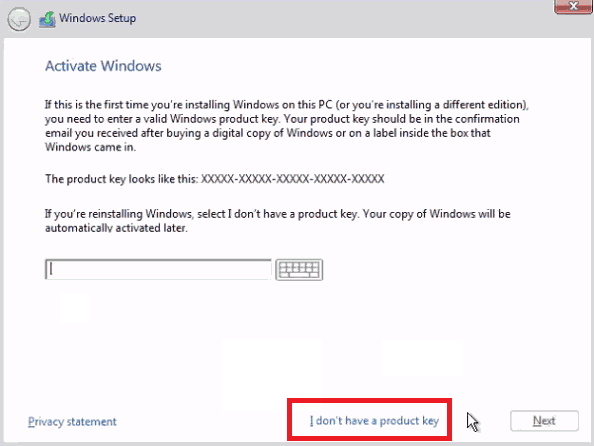594x446 pixels.
Task: Click the paragraph about reinstalling Windows
Action: click(277, 221)
